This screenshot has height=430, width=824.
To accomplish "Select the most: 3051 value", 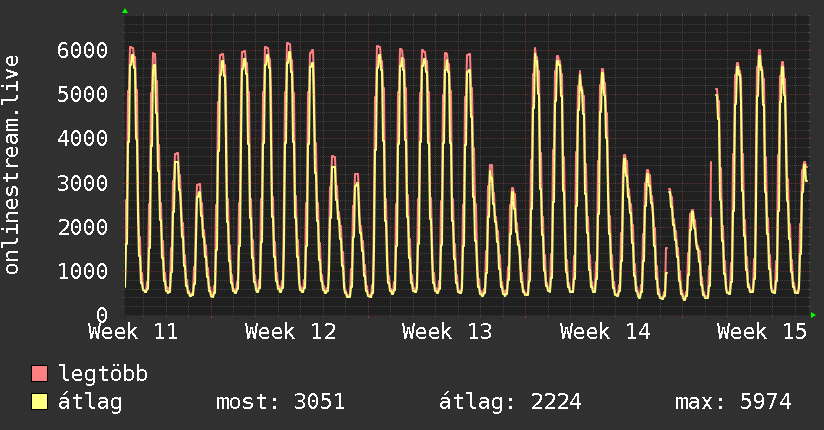I will (280, 402).
